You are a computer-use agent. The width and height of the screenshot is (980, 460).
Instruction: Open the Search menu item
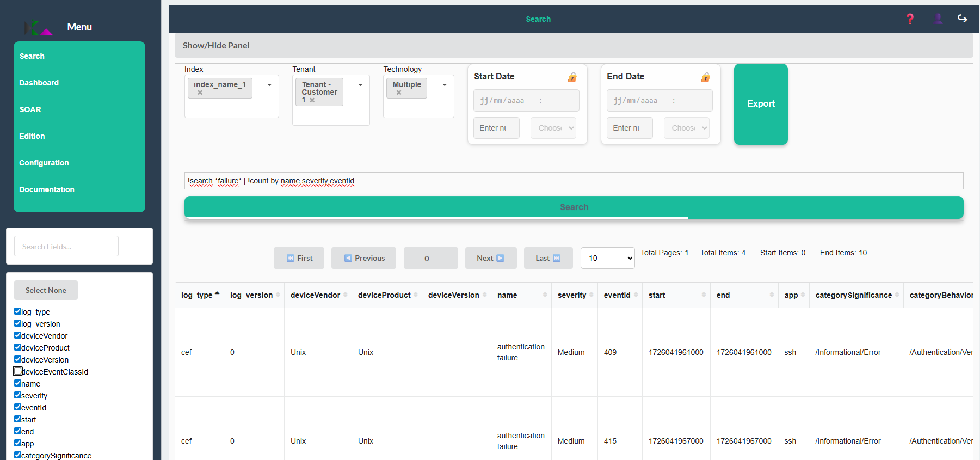click(32, 56)
